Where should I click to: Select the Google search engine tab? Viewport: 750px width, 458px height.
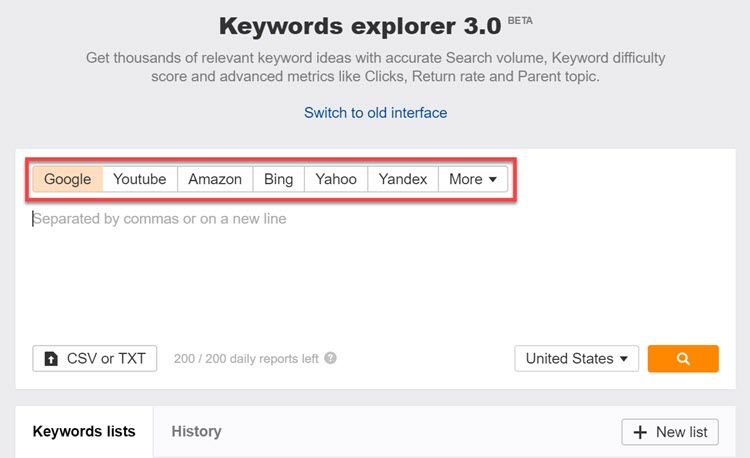click(67, 179)
